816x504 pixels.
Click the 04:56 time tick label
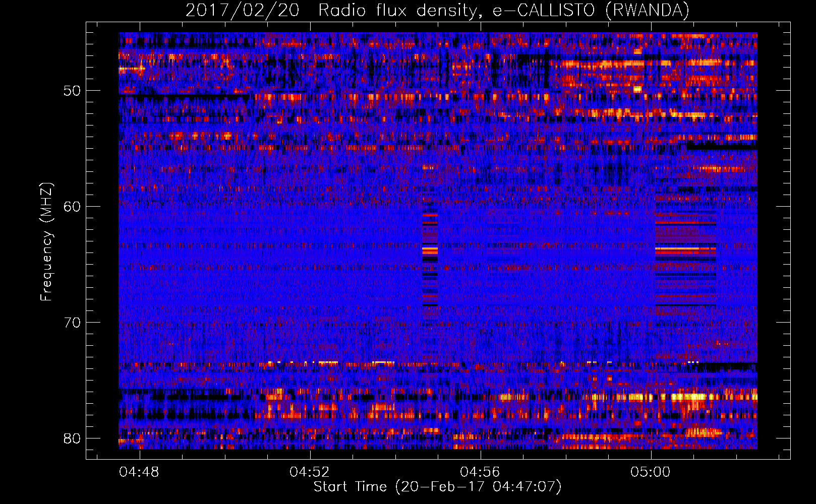(x=480, y=472)
